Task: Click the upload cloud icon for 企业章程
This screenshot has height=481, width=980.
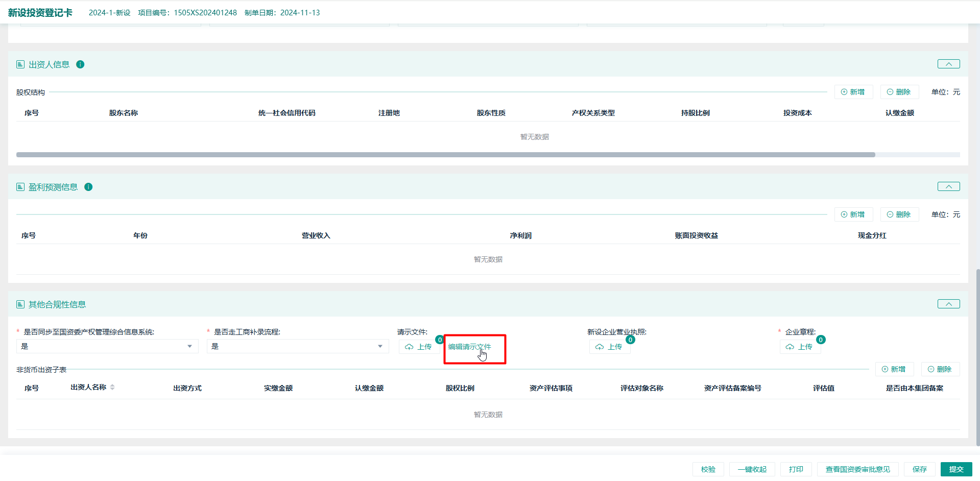Action: click(x=790, y=347)
